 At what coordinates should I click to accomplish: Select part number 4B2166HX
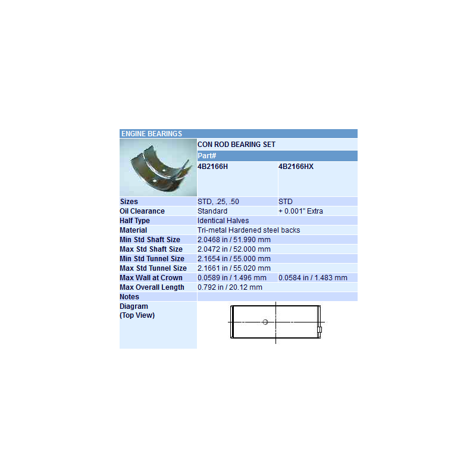coord(296,167)
